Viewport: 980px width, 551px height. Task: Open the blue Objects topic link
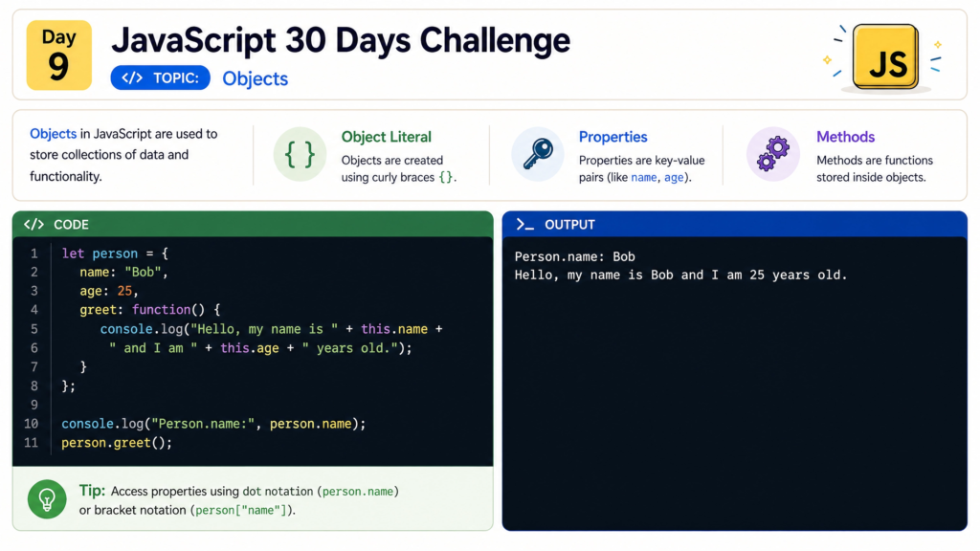(x=255, y=78)
